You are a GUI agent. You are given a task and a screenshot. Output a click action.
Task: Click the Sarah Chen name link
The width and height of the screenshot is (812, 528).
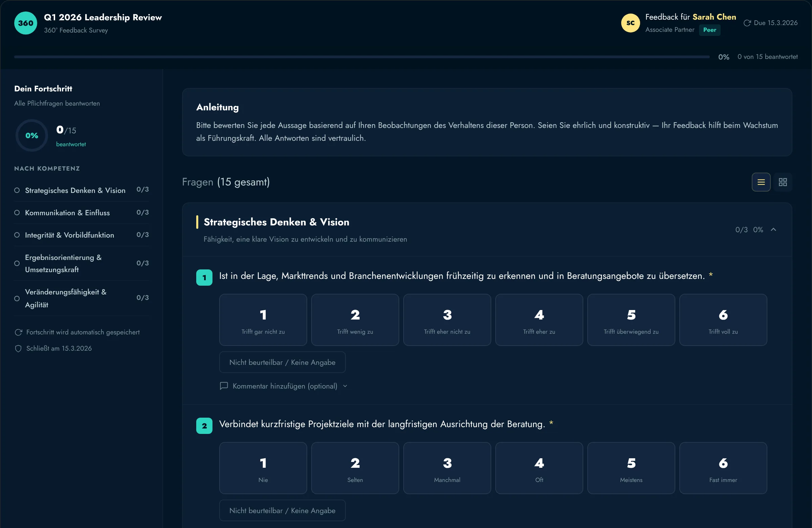tap(714, 17)
